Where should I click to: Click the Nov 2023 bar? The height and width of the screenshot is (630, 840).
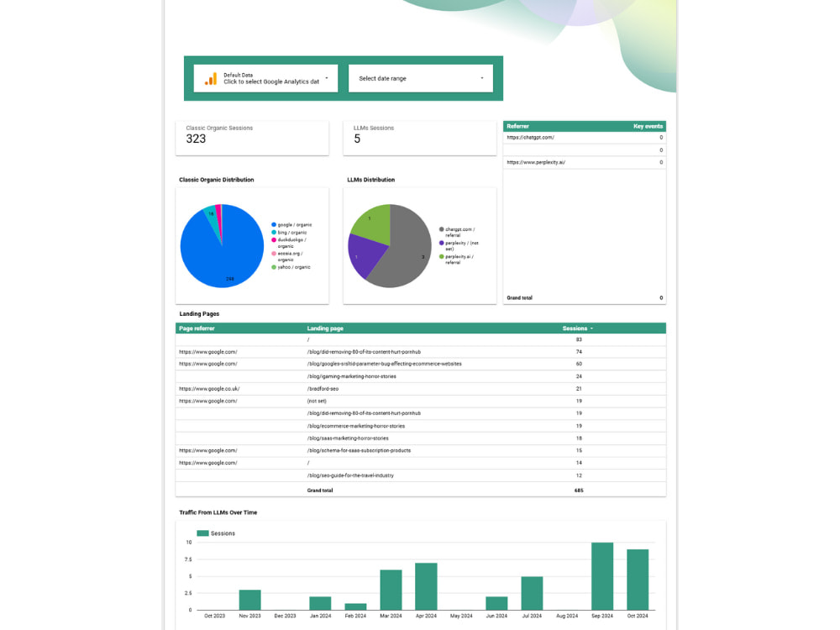(x=249, y=600)
